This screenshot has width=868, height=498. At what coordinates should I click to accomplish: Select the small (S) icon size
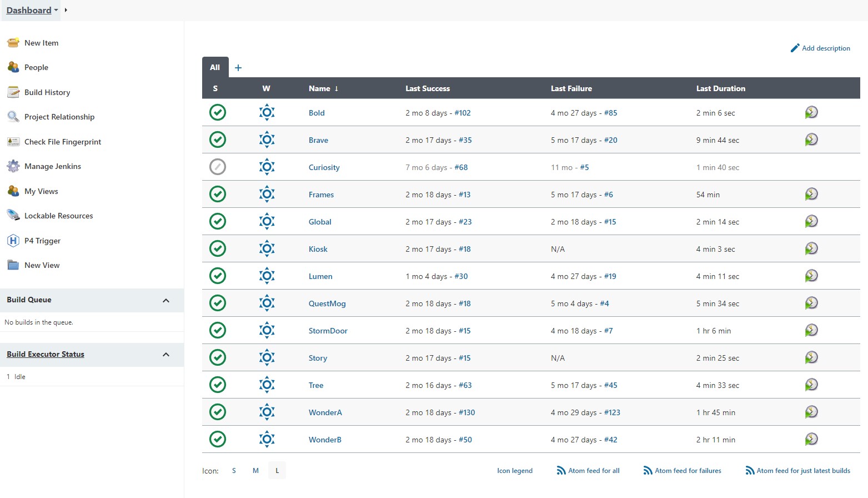[x=234, y=471]
